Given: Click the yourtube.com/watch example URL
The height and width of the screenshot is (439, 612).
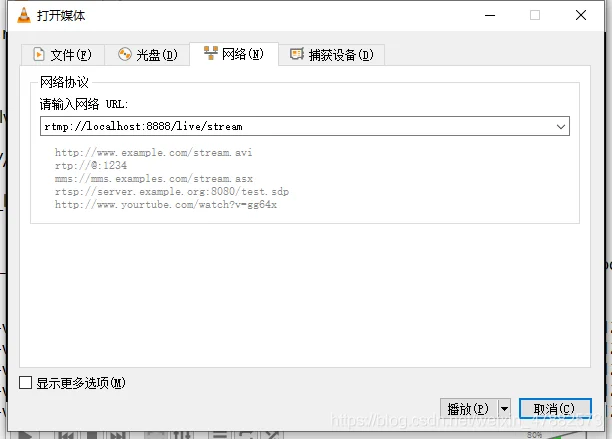Looking at the screenshot, I should (166, 204).
